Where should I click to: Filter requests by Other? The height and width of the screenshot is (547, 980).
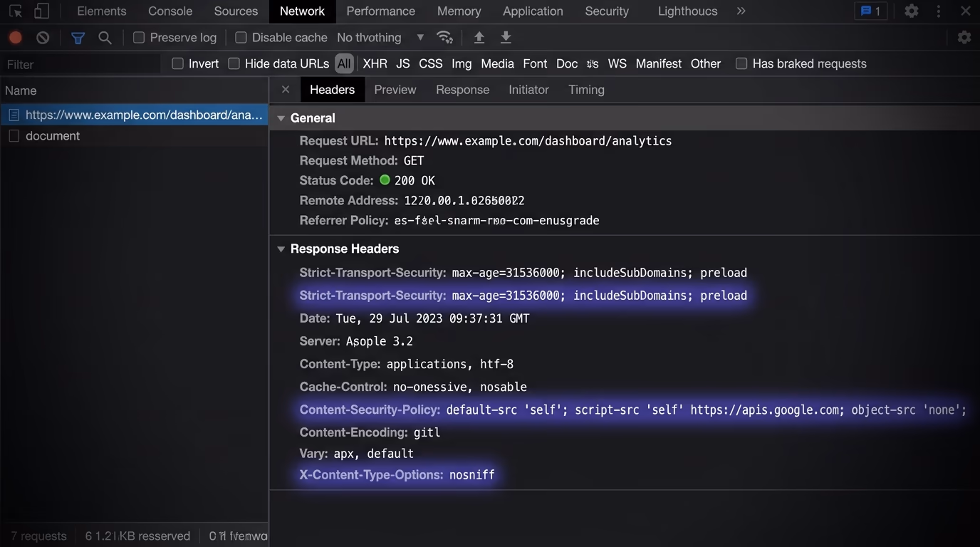click(x=706, y=63)
